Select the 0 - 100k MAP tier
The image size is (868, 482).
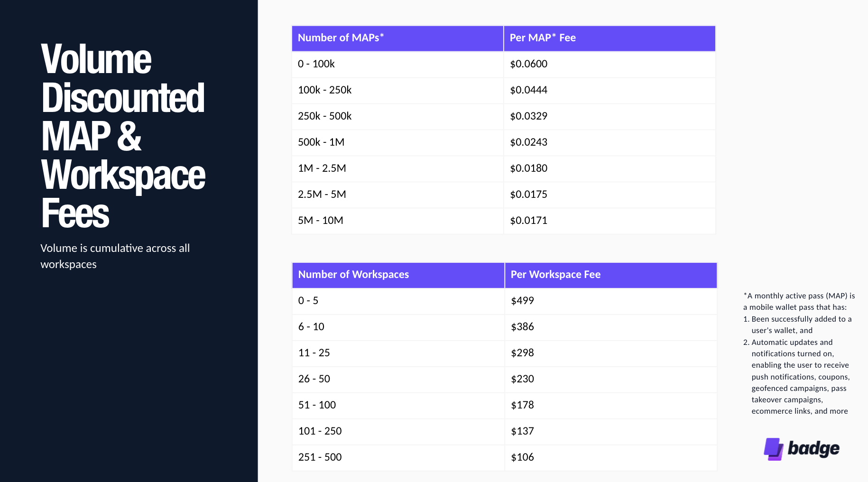pos(316,64)
